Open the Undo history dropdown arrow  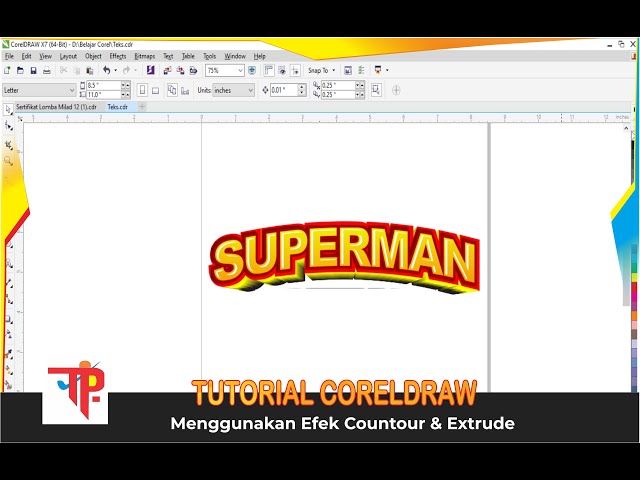116,70
